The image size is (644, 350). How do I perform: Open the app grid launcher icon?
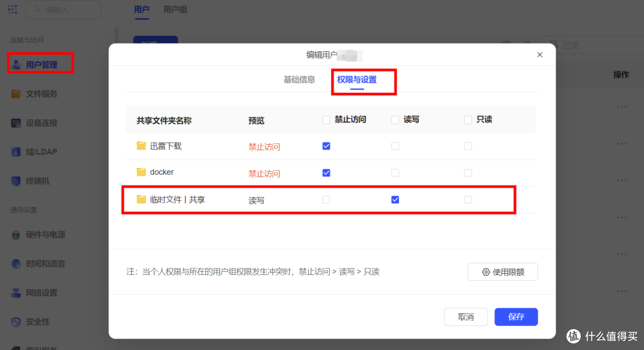coord(13,9)
